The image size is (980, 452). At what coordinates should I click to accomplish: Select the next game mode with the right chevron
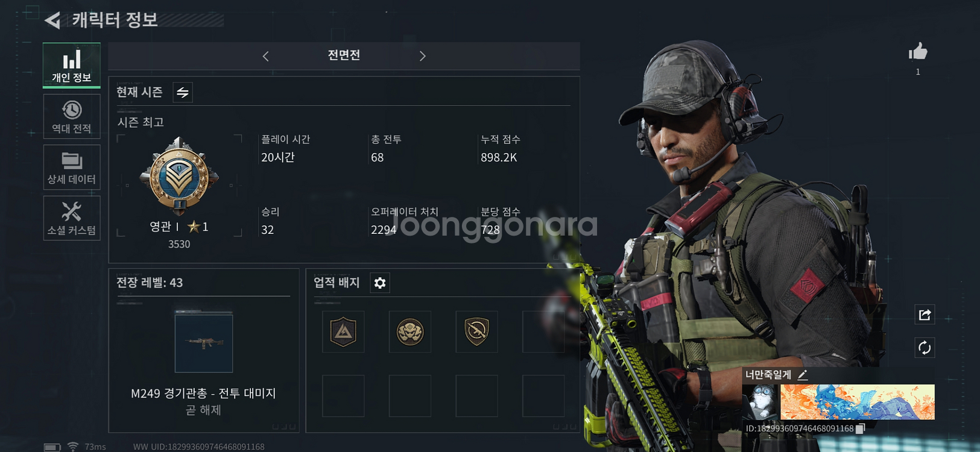(422, 56)
